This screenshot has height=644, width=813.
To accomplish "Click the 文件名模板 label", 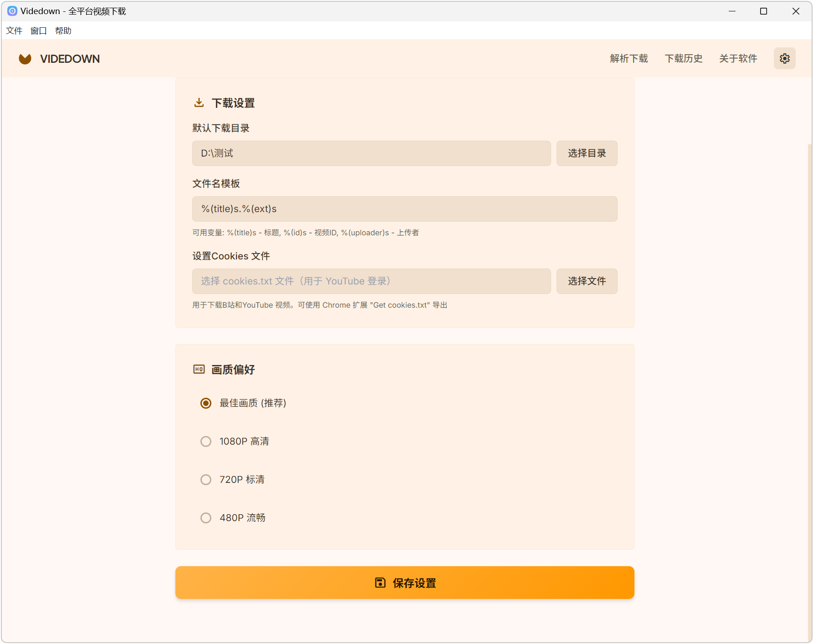I will coord(216,184).
